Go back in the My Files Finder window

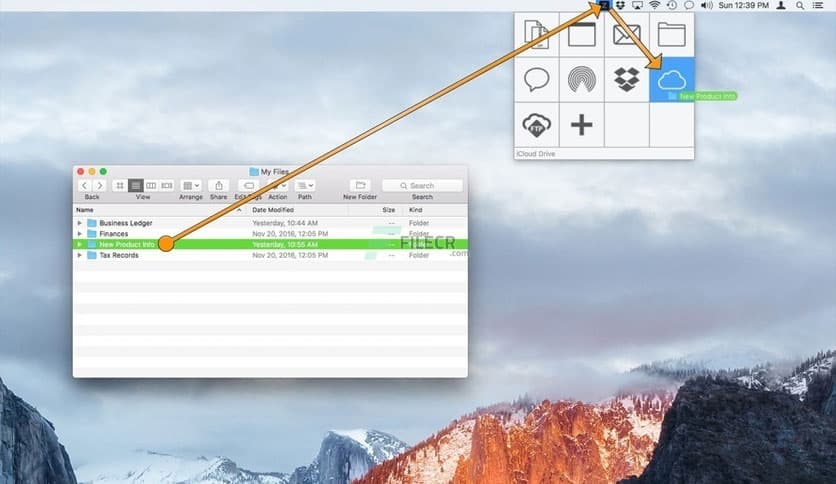click(x=85, y=185)
